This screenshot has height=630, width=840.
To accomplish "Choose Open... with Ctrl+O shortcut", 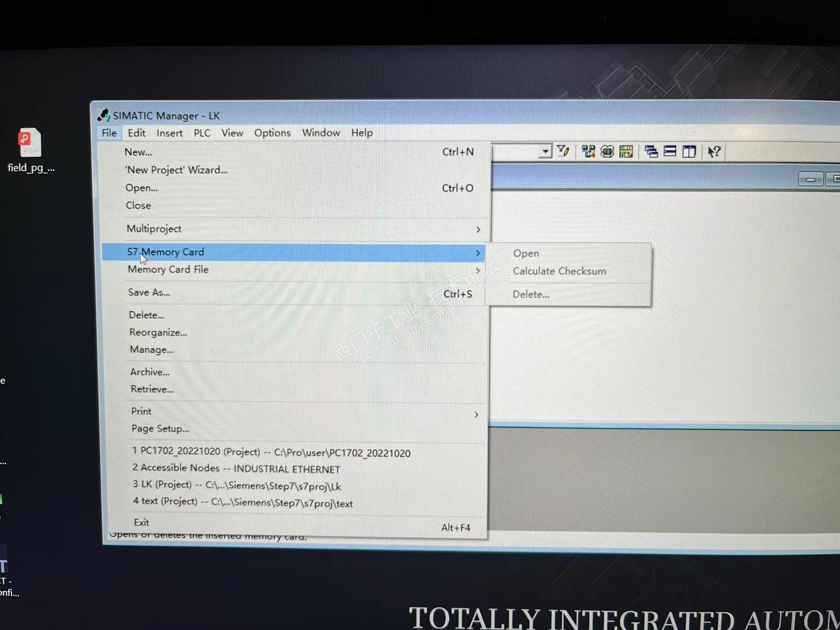I will [x=295, y=188].
